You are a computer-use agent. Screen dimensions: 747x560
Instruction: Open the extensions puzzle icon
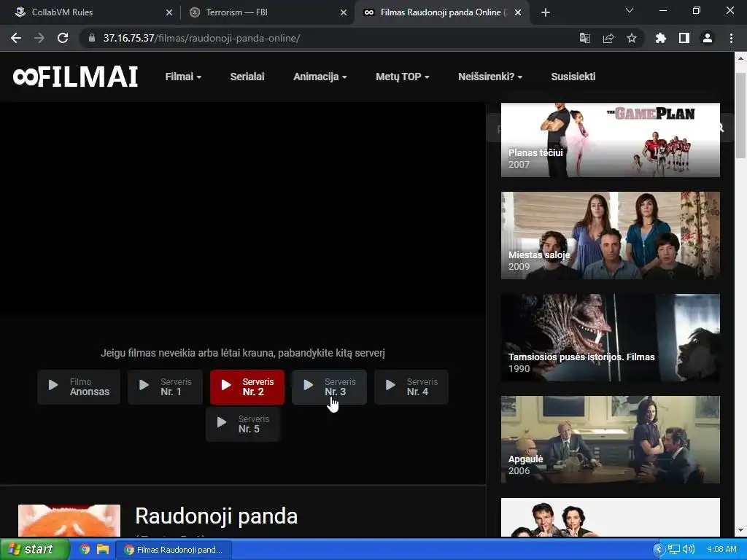pos(660,38)
